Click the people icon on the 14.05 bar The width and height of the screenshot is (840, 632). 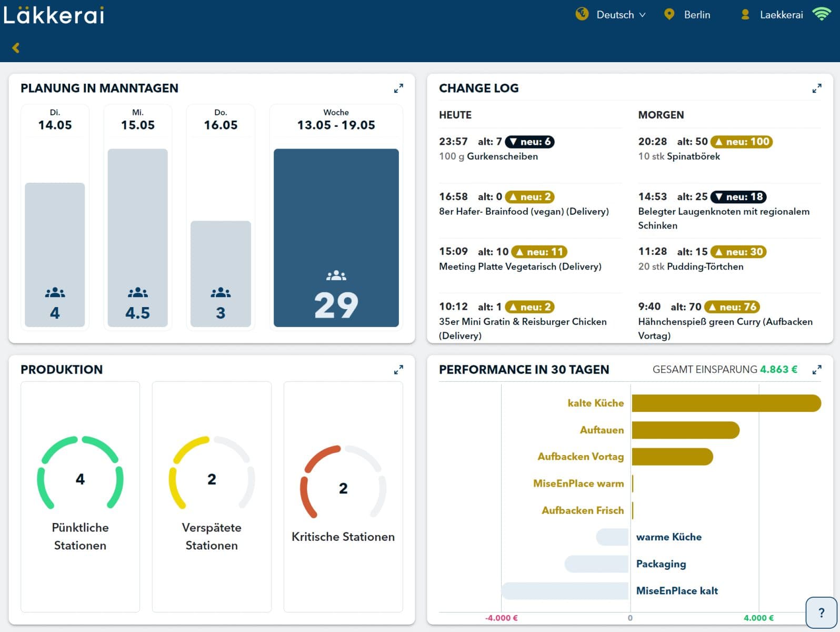tap(55, 292)
